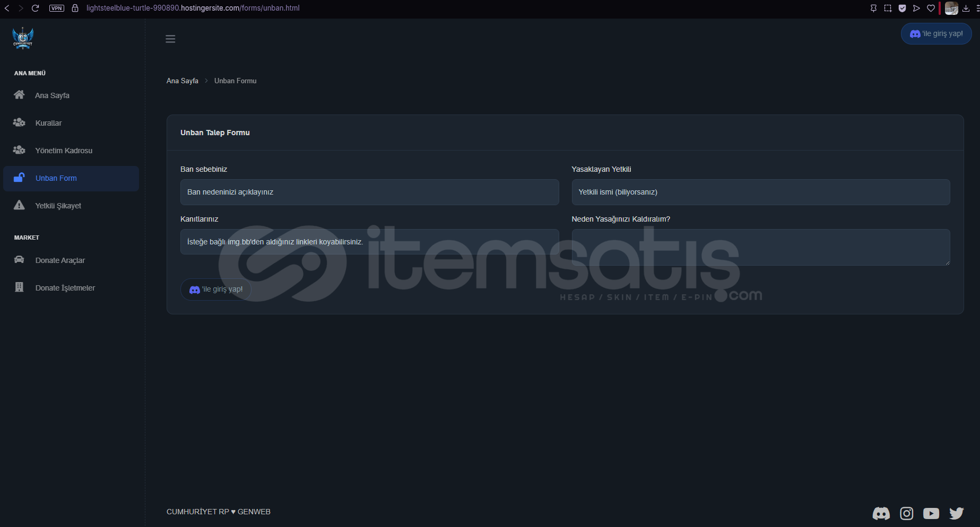Viewport: 980px width, 527px height.
Task: Click the 'Yasaklayan Yetkili' field label
Action: pos(601,169)
